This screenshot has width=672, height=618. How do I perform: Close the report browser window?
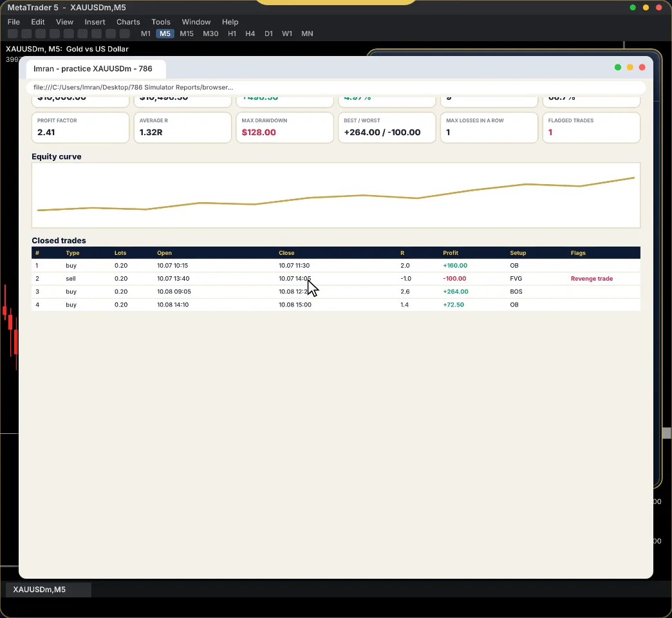click(x=642, y=68)
